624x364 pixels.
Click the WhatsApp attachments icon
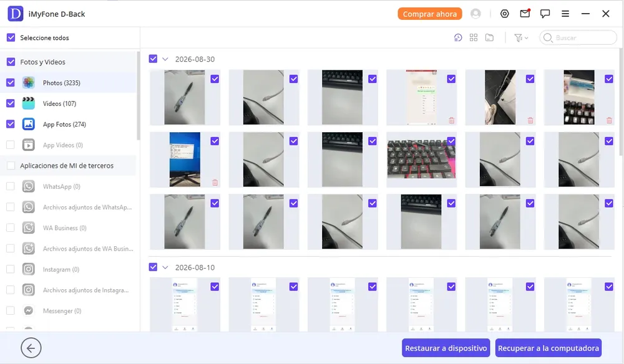pos(28,207)
